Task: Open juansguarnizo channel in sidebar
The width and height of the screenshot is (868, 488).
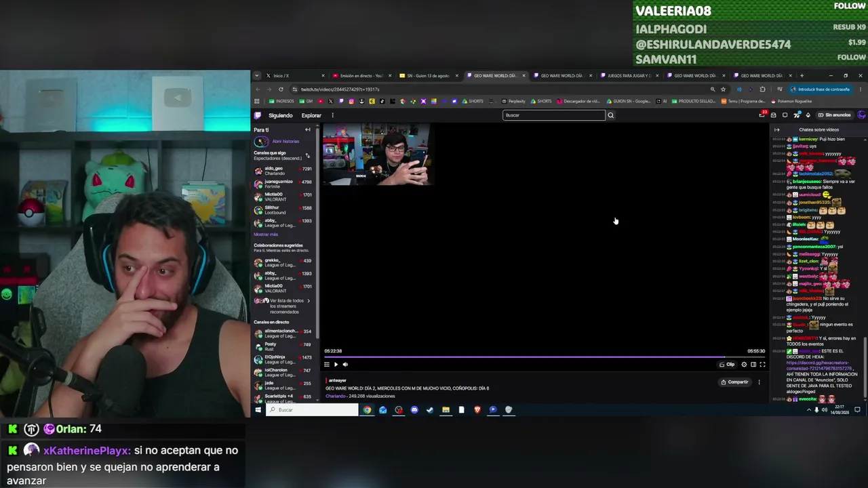Action: click(x=283, y=184)
